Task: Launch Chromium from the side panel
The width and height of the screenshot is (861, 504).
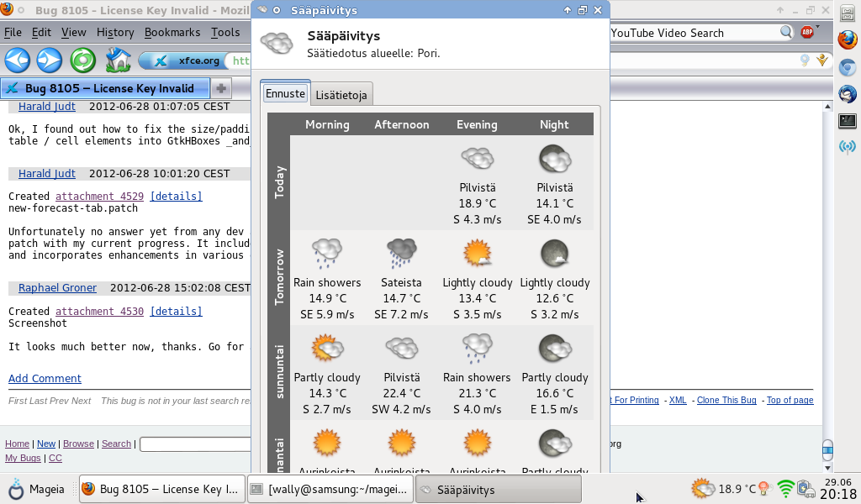Action: (848, 67)
